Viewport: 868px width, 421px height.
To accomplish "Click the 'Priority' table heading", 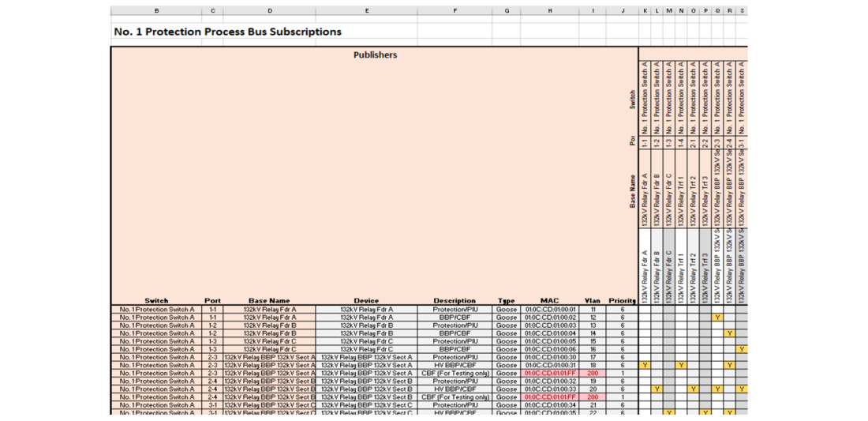I will [623, 301].
